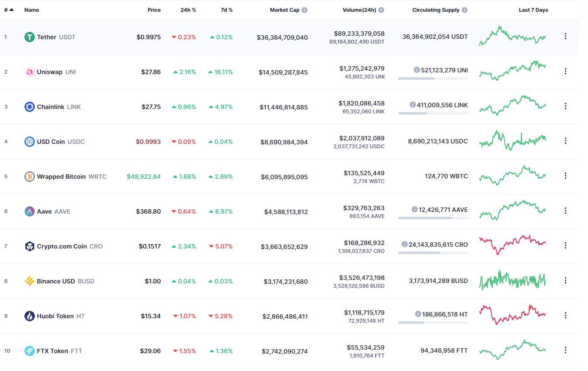Click the Uniswap unicorn logo icon
Viewport: 588px width, 371px height.
point(29,72)
